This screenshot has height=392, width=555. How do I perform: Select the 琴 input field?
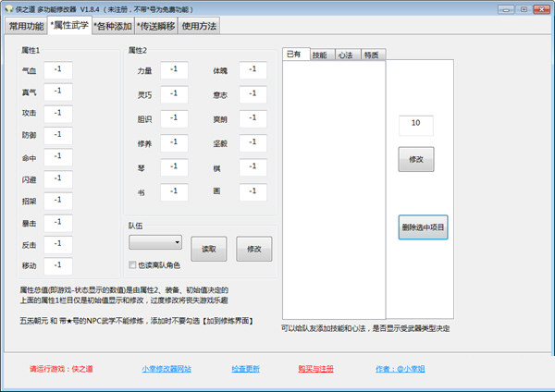point(174,167)
